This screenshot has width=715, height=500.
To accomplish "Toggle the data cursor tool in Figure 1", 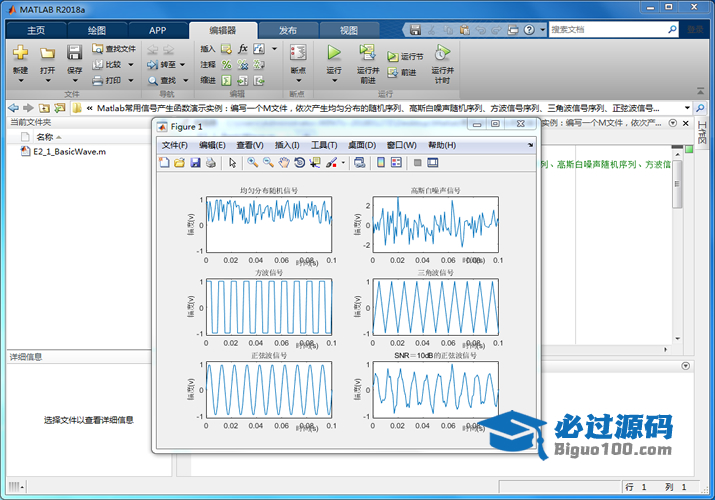I will [x=315, y=163].
